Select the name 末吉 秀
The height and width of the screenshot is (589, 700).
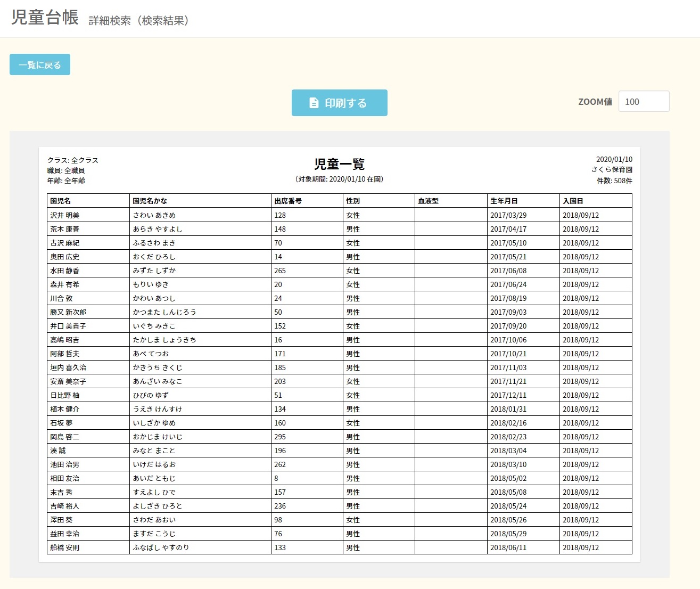(x=61, y=492)
